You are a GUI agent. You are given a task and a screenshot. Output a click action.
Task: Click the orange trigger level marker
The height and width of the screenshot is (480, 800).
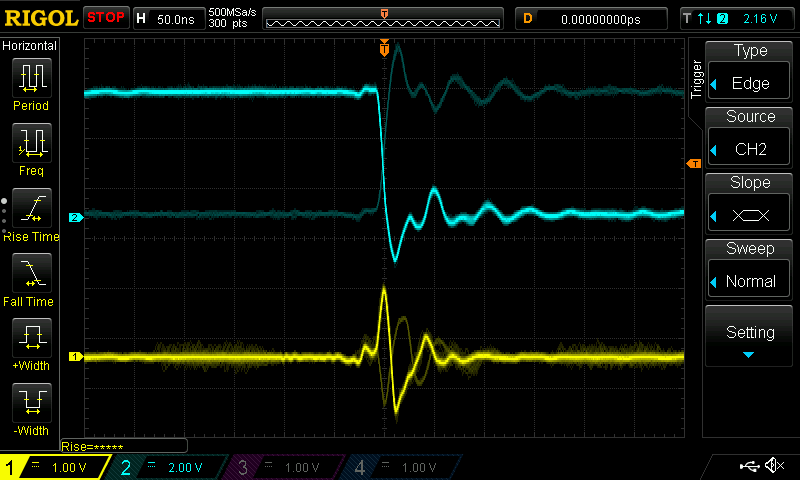coord(692,164)
